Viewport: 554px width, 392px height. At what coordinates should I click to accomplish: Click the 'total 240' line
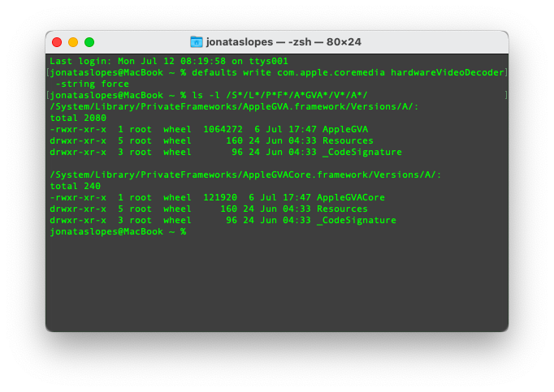pos(76,186)
